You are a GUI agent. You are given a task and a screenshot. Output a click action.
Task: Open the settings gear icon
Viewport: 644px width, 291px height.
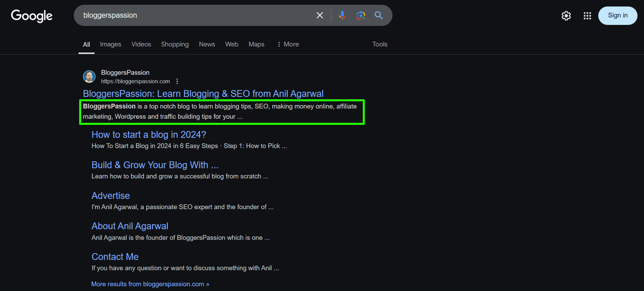566,16
